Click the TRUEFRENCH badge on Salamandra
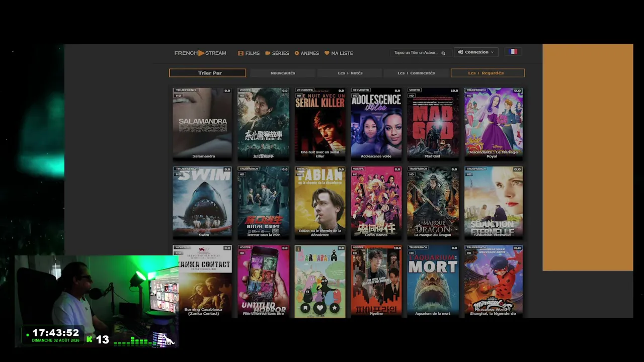The image size is (644, 362). pos(186,90)
